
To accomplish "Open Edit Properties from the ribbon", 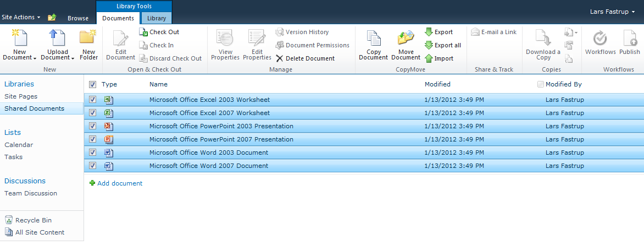I will tap(257, 45).
